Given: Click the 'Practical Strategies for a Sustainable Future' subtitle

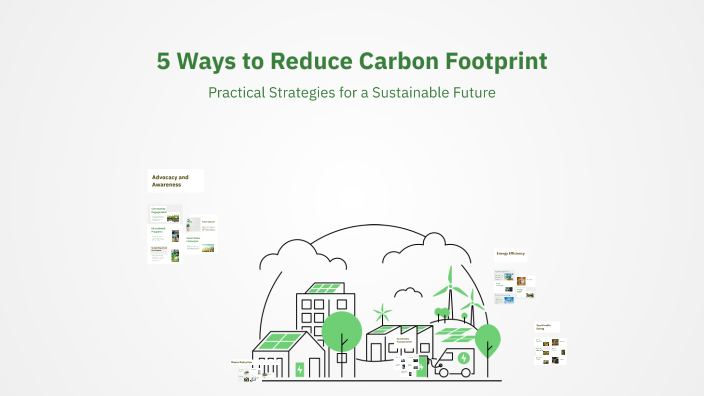Looking at the screenshot, I should coord(352,92).
